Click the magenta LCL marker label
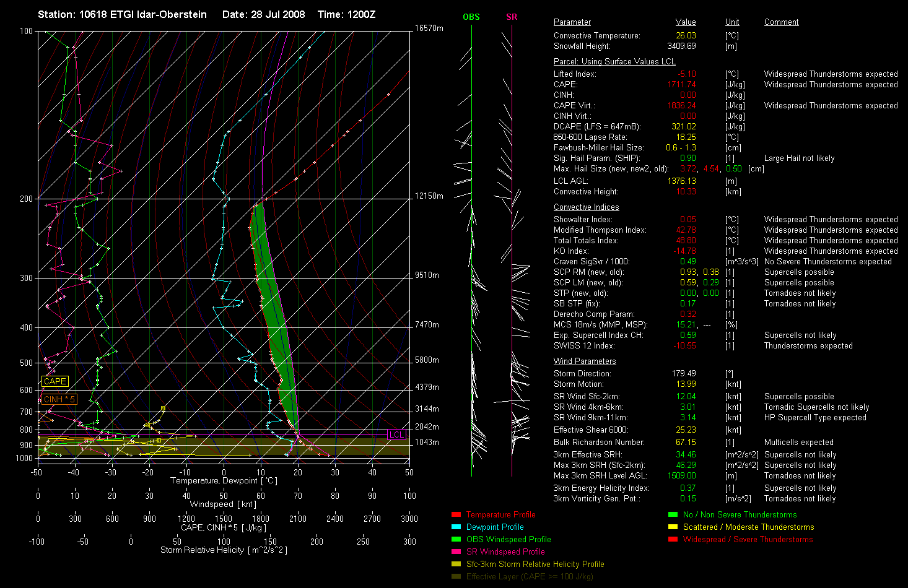The height and width of the screenshot is (588, 908). click(x=396, y=435)
